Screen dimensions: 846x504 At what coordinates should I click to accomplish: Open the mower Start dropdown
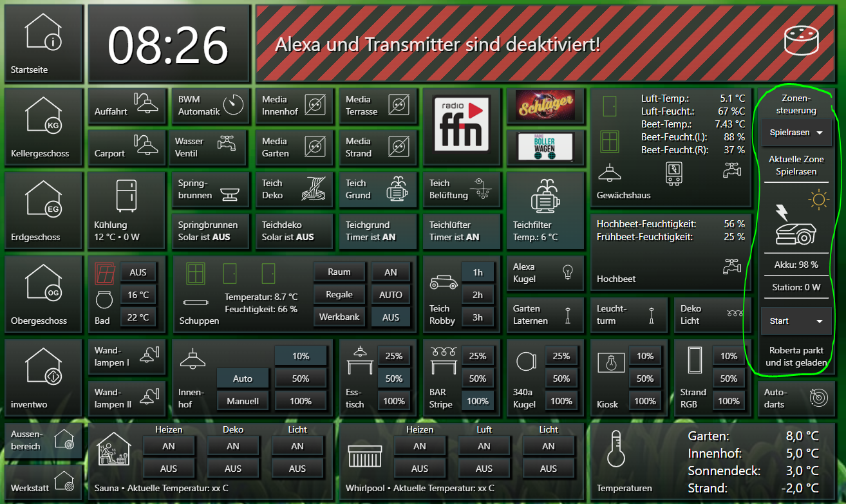tap(796, 321)
